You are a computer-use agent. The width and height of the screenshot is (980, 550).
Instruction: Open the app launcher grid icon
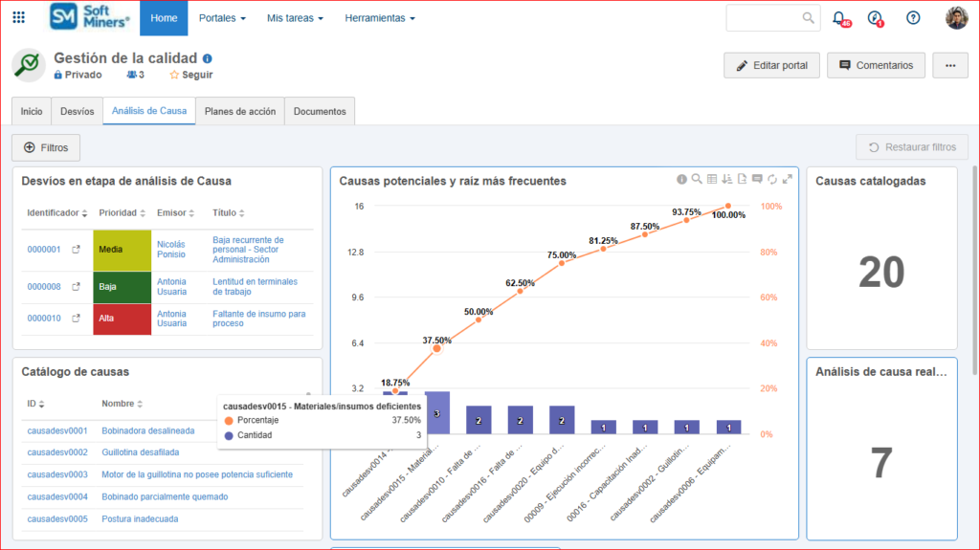(19, 17)
